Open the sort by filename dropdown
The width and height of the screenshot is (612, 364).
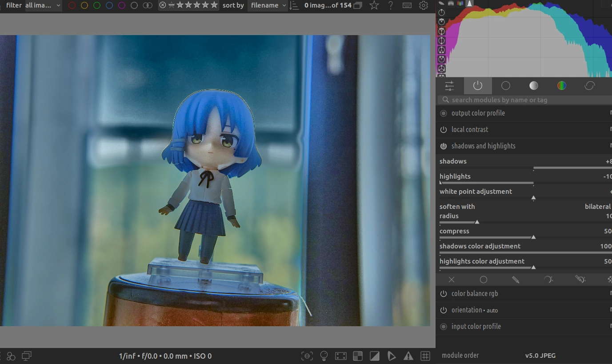pyautogui.click(x=268, y=5)
